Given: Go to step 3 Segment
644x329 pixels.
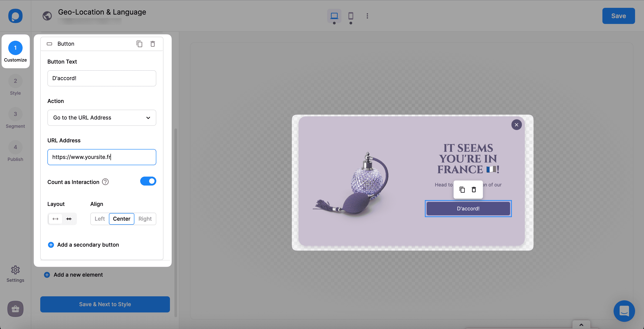Looking at the screenshot, I should 15,118.
